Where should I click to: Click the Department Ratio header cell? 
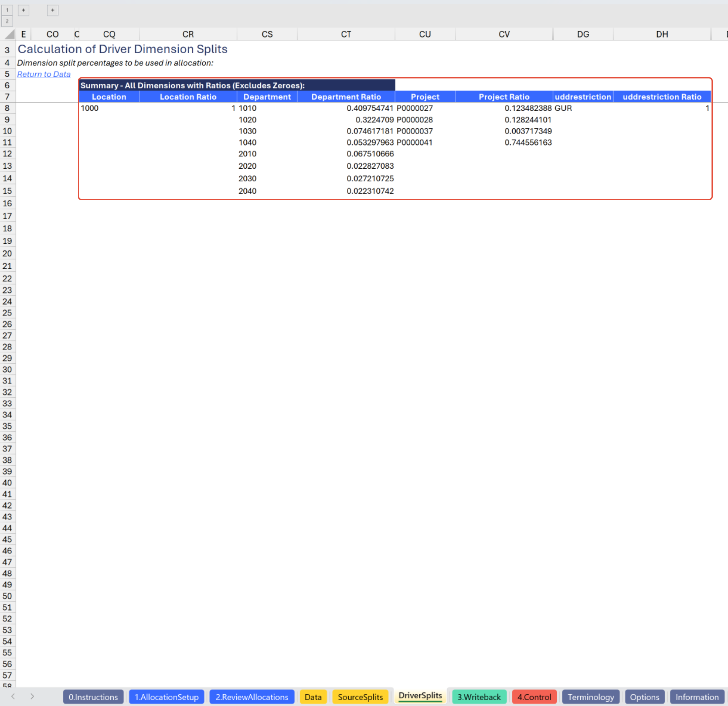(x=346, y=97)
